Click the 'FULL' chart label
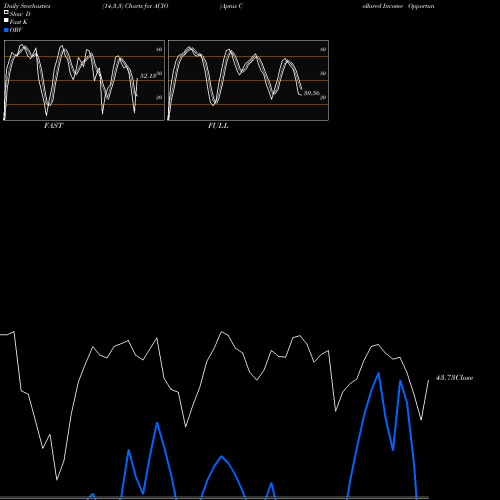 click(x=218, y=126)
